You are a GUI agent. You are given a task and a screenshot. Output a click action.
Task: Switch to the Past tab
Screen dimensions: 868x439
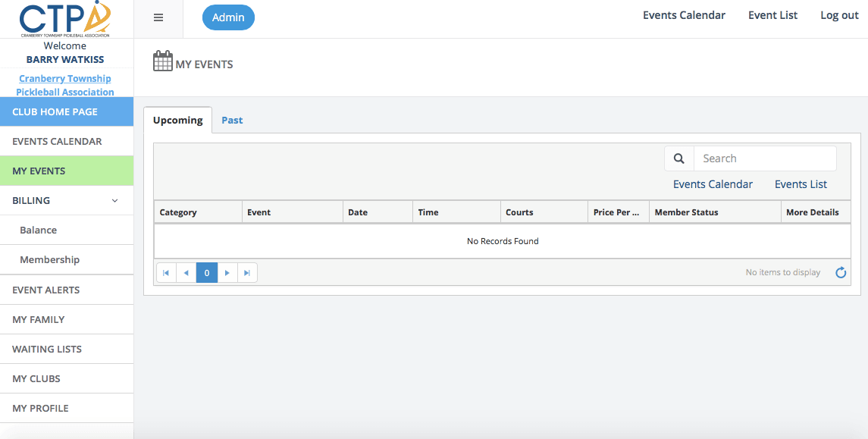[x=232, y=120]
